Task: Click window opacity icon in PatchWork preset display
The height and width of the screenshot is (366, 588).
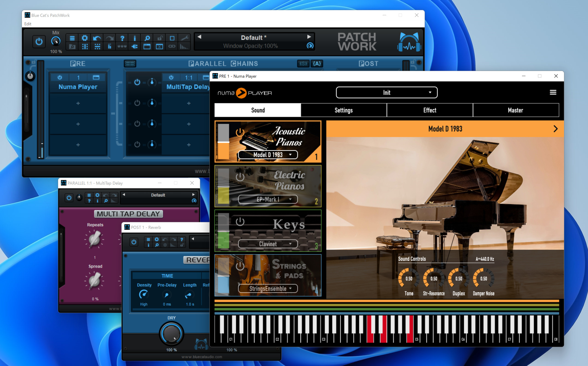Action: (x=310, y=45)
